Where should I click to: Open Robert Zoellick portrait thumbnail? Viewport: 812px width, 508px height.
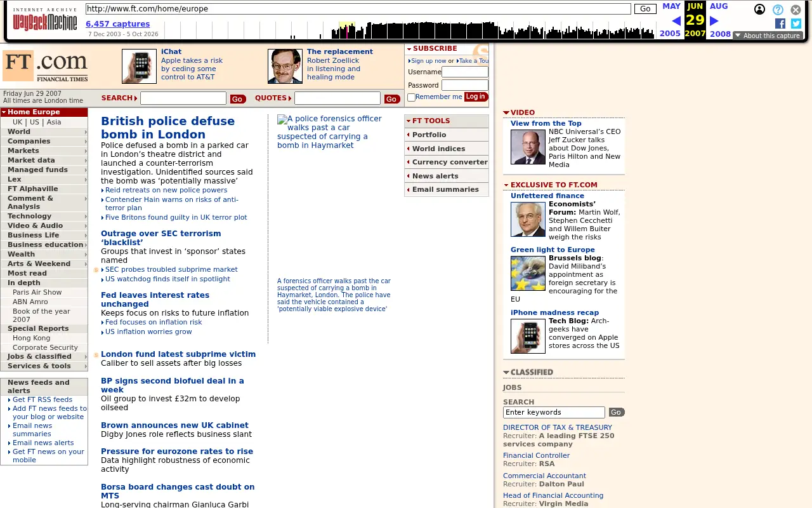285,66
